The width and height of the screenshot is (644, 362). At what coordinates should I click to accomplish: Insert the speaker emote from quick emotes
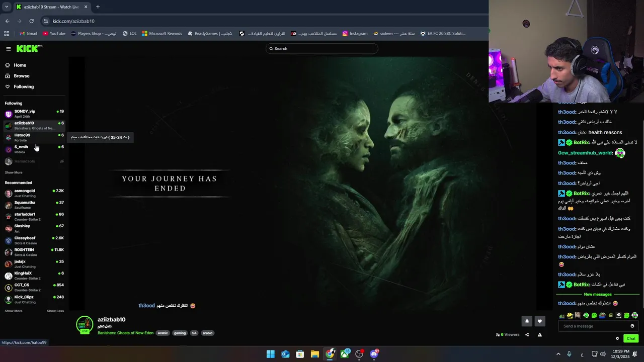618,316
